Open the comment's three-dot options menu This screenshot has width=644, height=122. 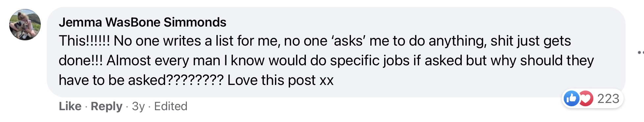tap(640, 52)
